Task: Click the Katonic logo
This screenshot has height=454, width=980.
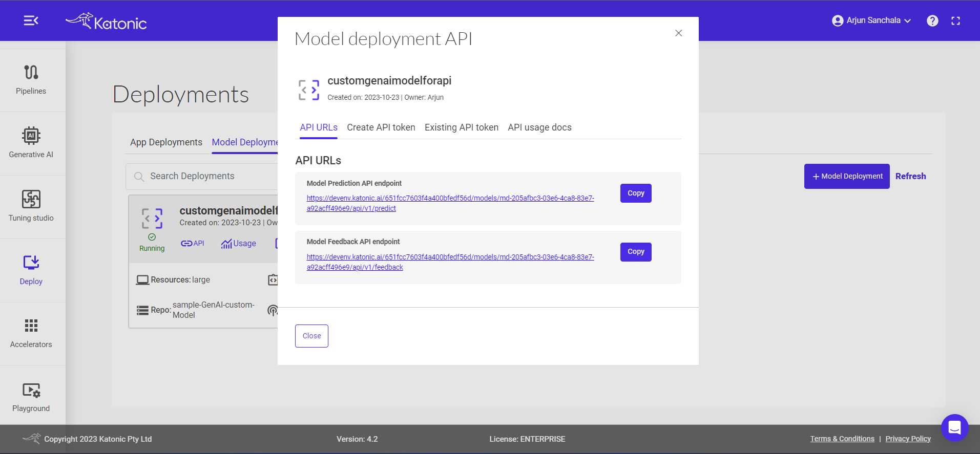Action: [106, 21]
